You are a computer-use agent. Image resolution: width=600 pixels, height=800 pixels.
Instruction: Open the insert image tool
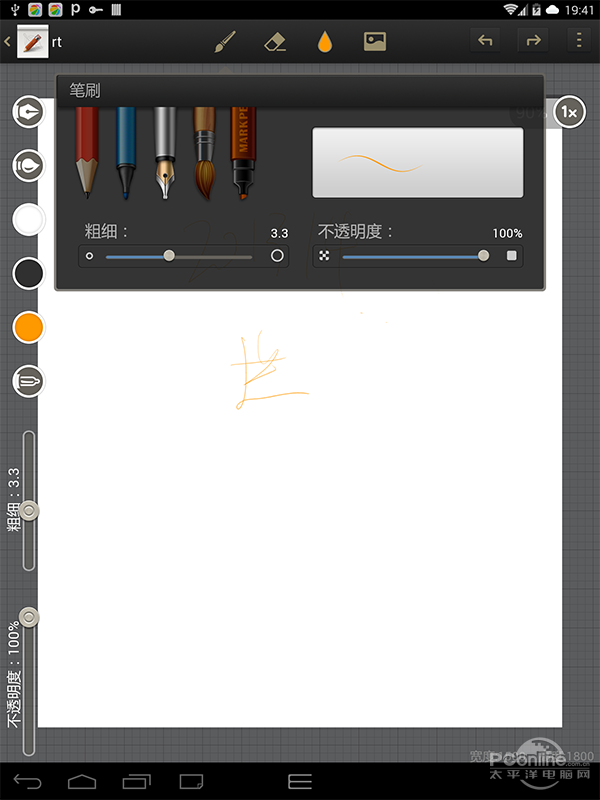[374, 41]
